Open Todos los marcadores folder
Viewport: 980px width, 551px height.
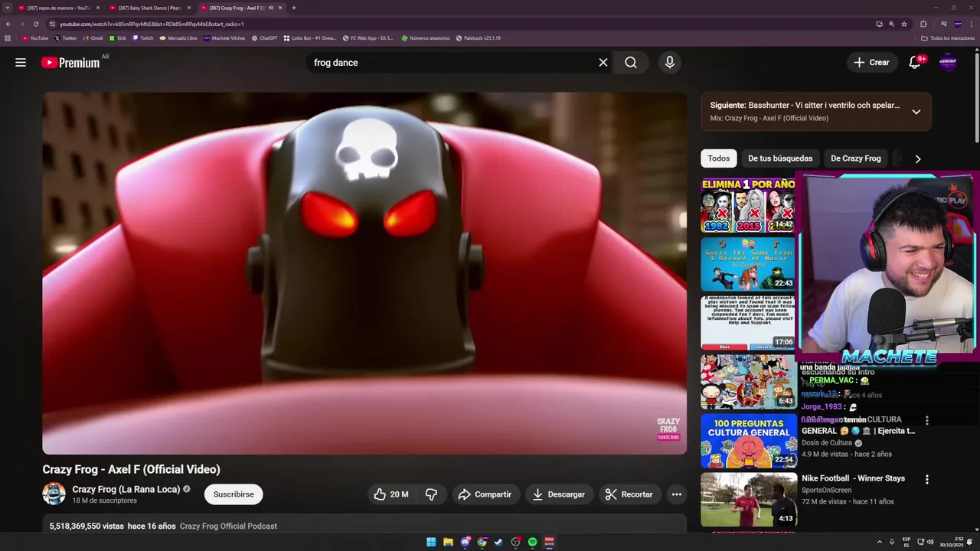tap(948, 37)
